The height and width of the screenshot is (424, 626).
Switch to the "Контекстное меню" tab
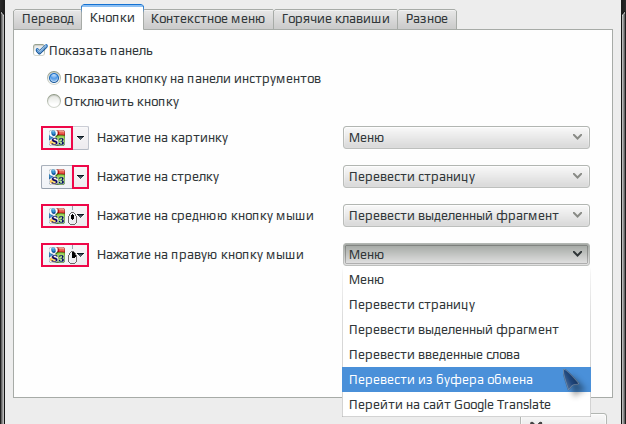click(208, 19)
